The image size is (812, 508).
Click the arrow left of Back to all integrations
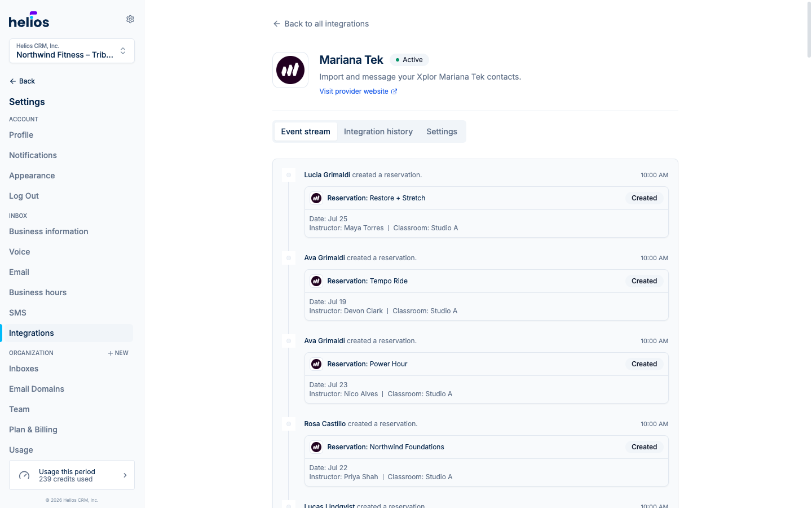(x=276, y=24)
